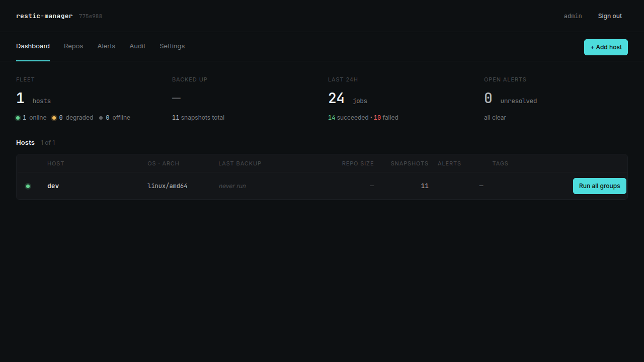Click the linux/amd64 cell for dev
The image size is (644, 362).
168,186
